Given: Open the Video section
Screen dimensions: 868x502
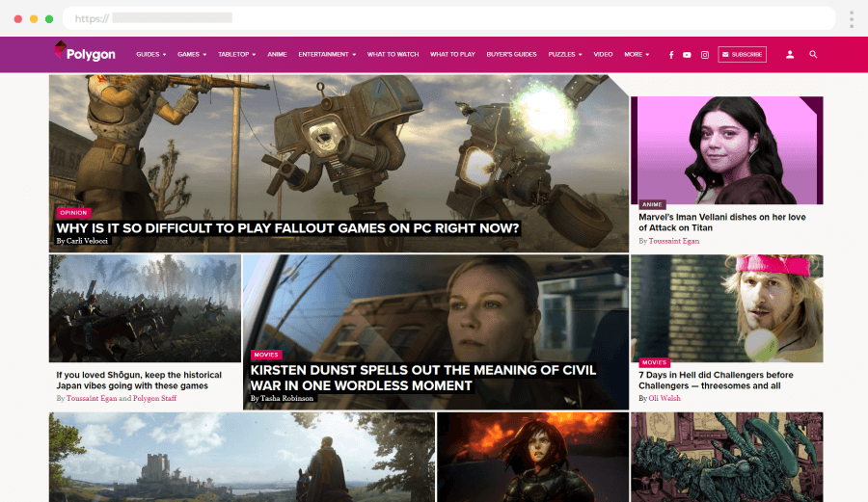Looking at the screenshot, I should (603, 54).
